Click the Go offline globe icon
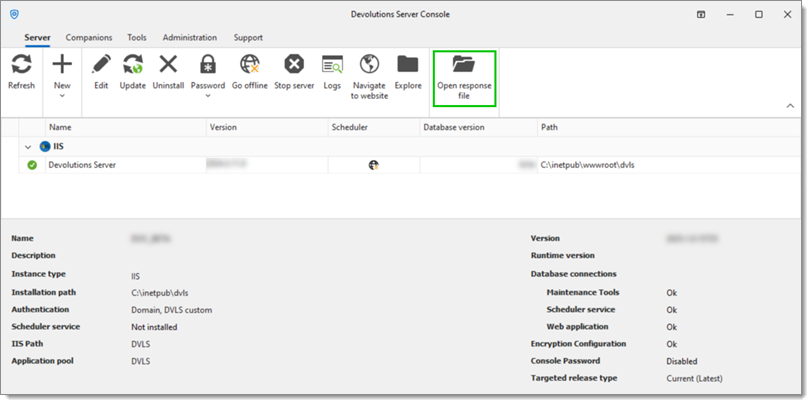 pos(249,65)
